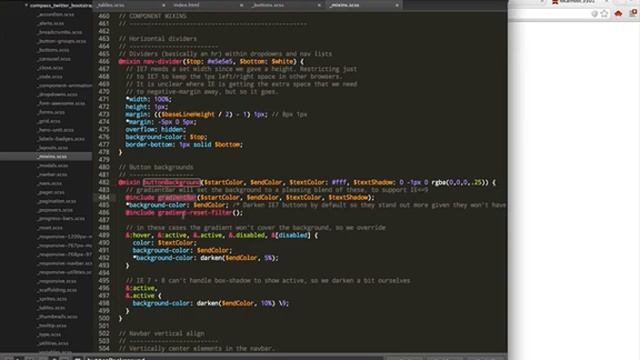The image size is (640, 360).
Task: Select _grid.scss in the file tree
Action: click(x=49, y=121)
